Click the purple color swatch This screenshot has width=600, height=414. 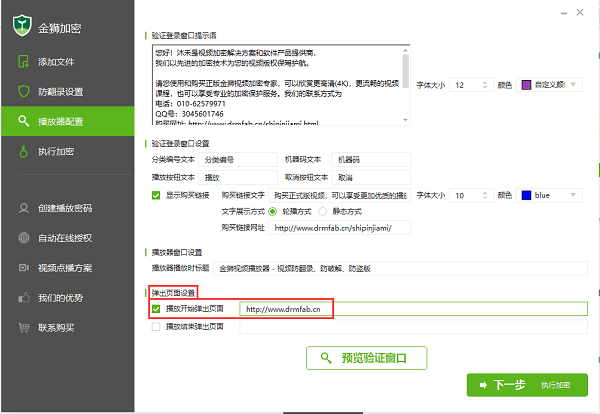tap(527, 85)
